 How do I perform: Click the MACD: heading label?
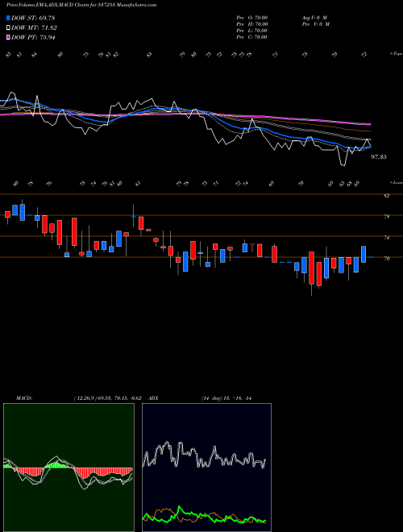click(x=24, y=398)
